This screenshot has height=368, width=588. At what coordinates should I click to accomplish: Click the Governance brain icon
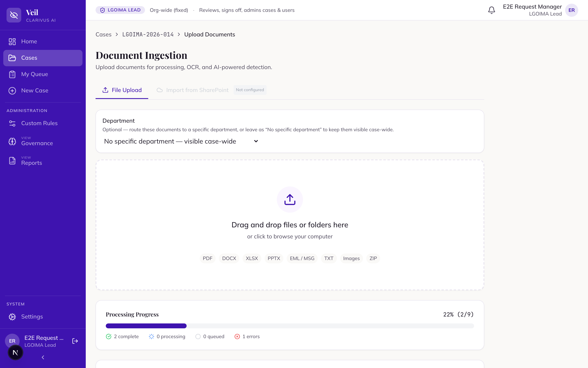[x=12, y=141]
